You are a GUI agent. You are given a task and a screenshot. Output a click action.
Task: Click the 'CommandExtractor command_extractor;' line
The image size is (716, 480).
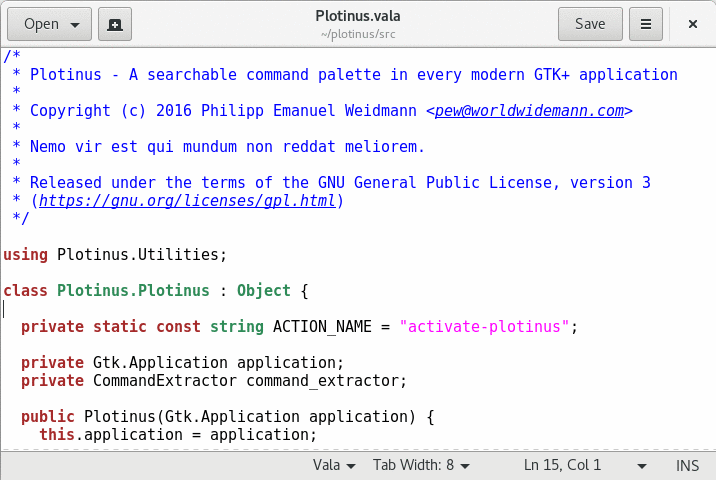[250, 380]
